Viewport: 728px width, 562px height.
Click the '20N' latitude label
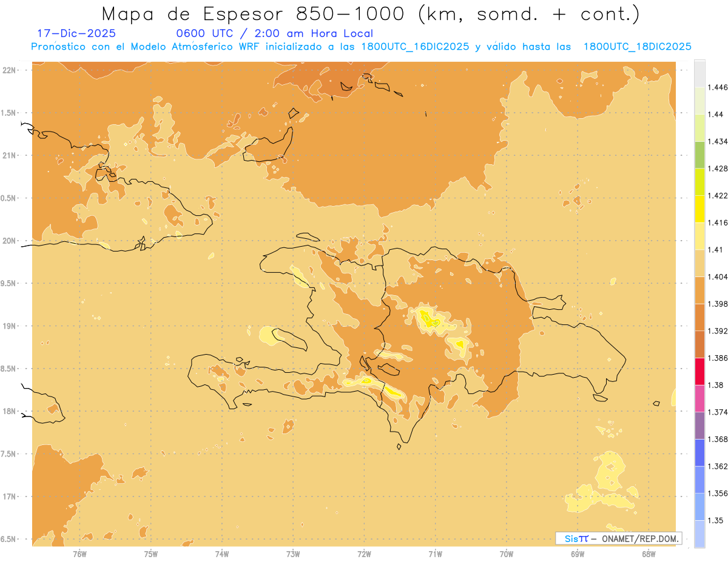point(10,241)
